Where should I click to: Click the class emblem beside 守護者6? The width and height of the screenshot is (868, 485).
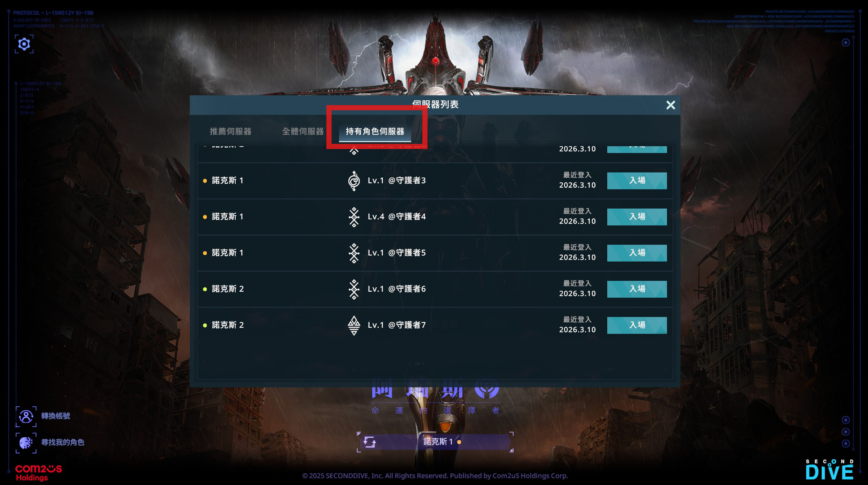[x=354, y=289]
